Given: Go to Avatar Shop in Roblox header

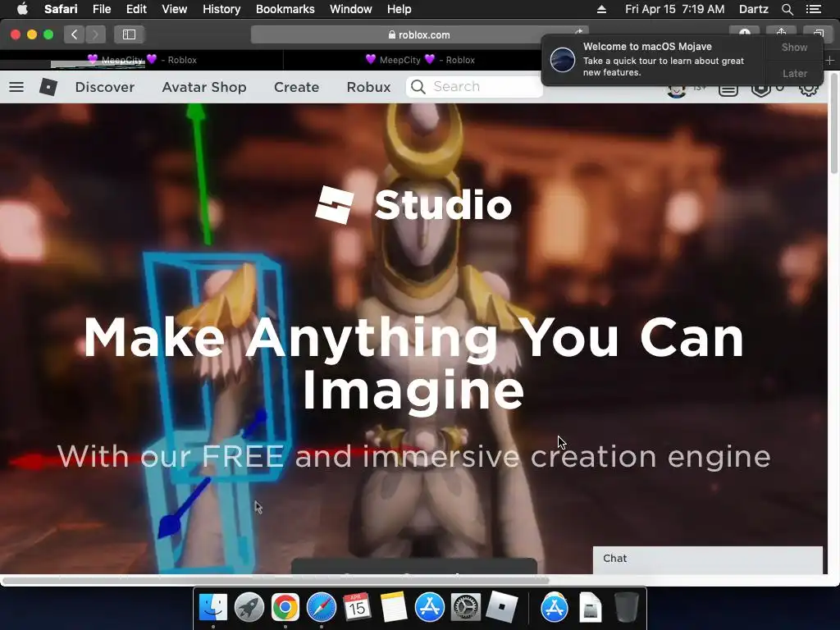Looking at the screenshot, I should coord(204,87).
